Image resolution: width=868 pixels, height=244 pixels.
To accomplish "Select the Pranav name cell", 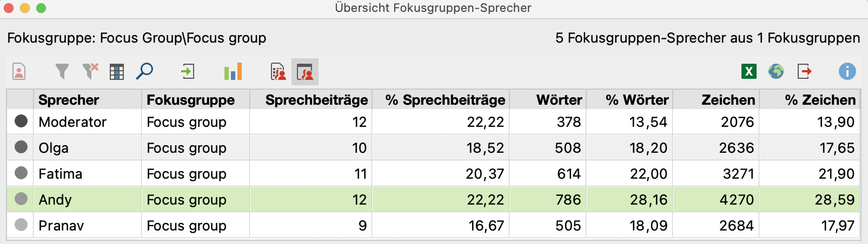I will 61,226.
